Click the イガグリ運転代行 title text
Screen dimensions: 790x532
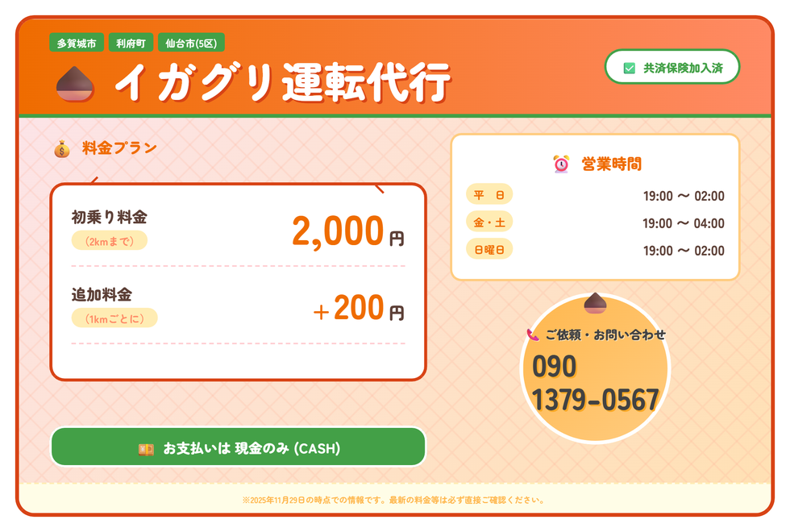pyautogui.click(x=282, y=83)
